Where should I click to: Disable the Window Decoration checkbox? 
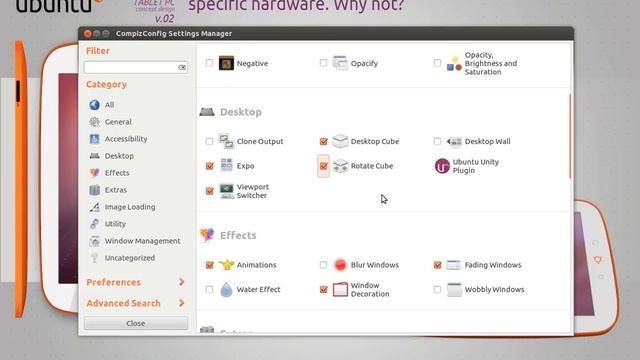tap(323, 289)
